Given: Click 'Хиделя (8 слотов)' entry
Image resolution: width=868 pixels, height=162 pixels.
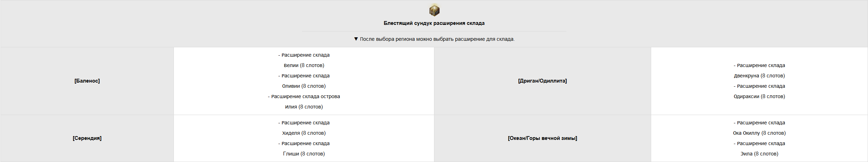Looking at the screenshot, I should pos(304,133).
